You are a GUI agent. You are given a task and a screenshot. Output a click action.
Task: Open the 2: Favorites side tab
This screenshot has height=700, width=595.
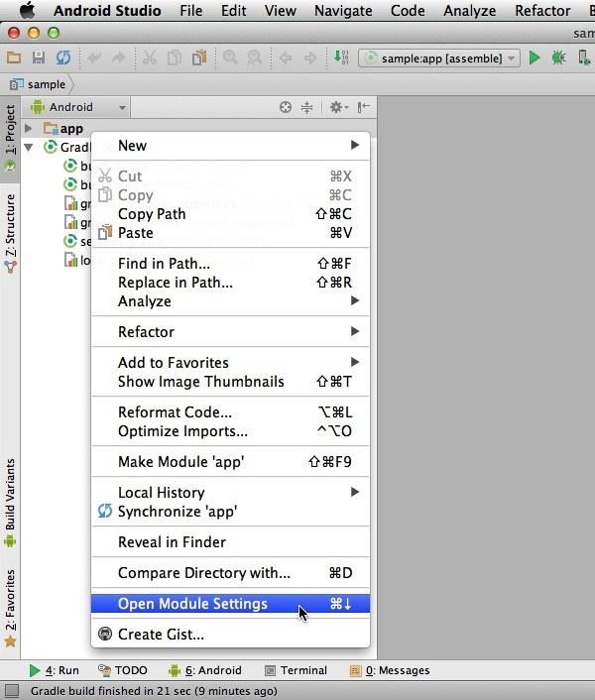10,608
